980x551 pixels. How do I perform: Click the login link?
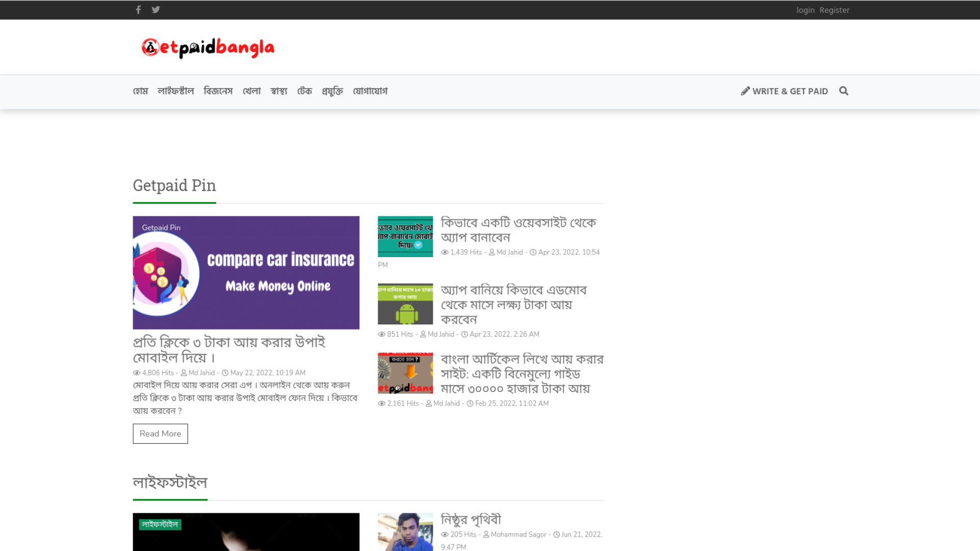[x=805, y=10]
